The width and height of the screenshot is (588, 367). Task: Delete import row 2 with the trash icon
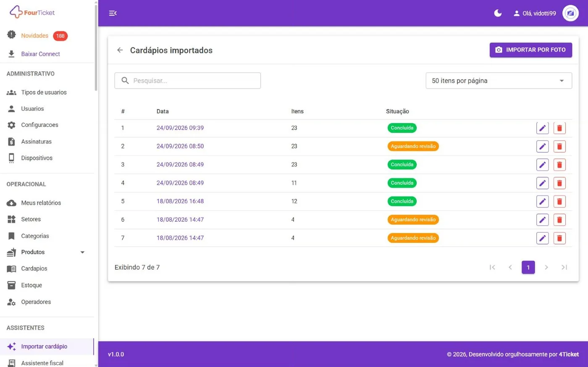(x=559, y=147)
